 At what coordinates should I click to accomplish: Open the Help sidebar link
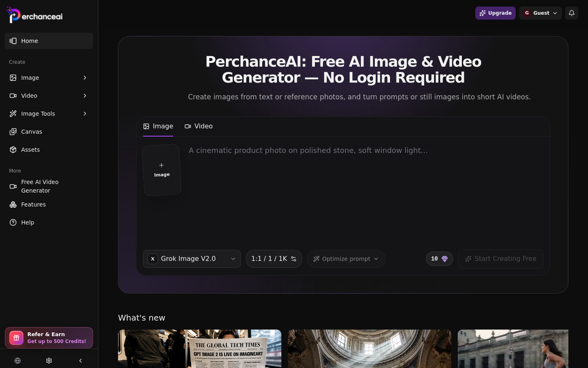point(49,222)
